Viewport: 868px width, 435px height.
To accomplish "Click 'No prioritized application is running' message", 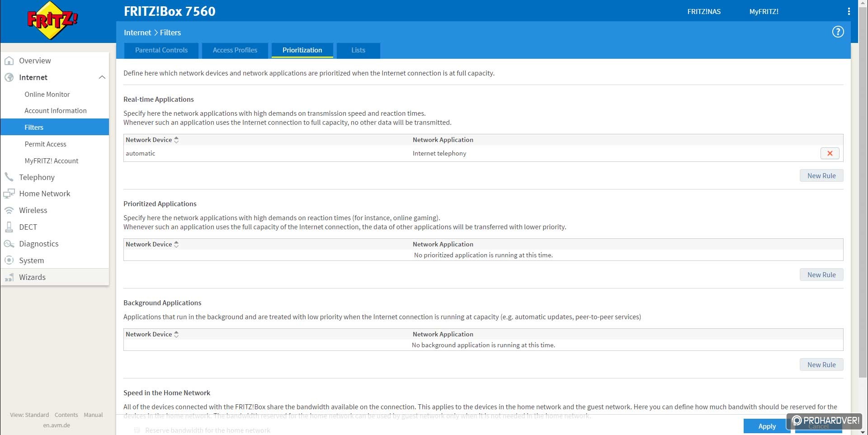I will [x=483, y=255].
